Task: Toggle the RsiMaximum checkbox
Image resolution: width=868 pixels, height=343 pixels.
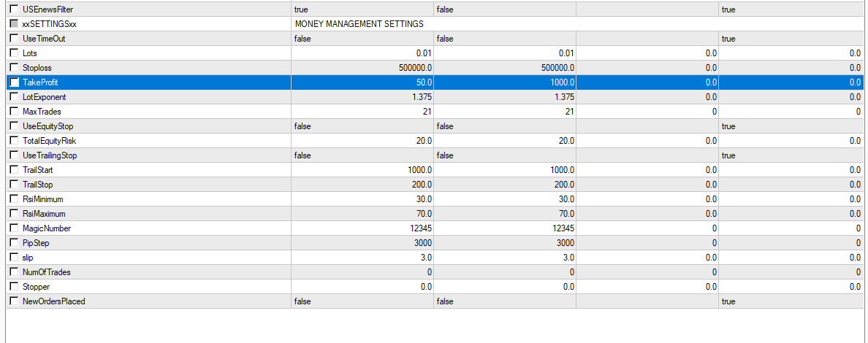Action: 15,214
